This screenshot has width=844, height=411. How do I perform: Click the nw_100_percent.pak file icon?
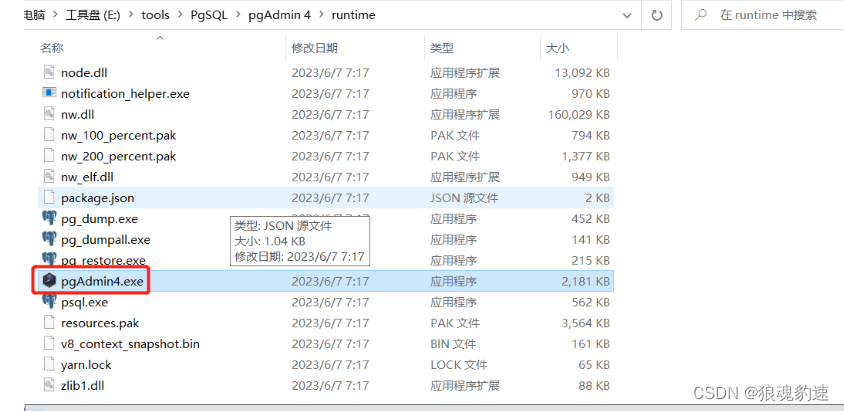tap(49, 135)
